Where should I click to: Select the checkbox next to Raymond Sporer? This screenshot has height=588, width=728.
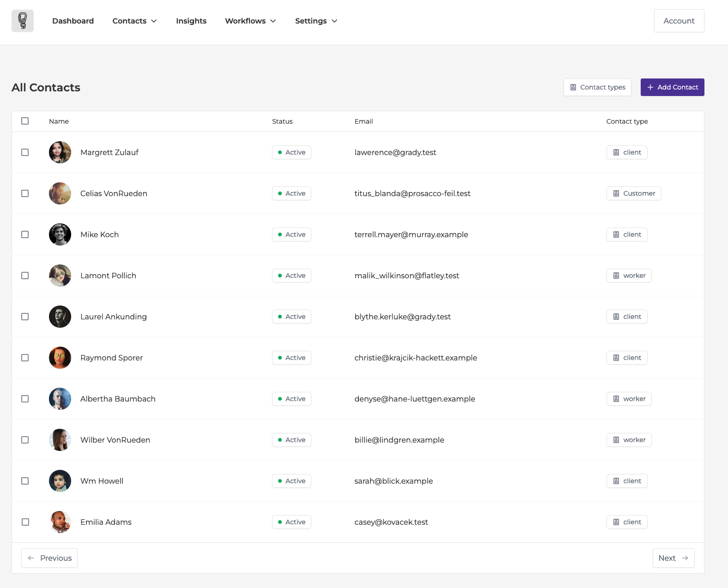click(25, 358)
